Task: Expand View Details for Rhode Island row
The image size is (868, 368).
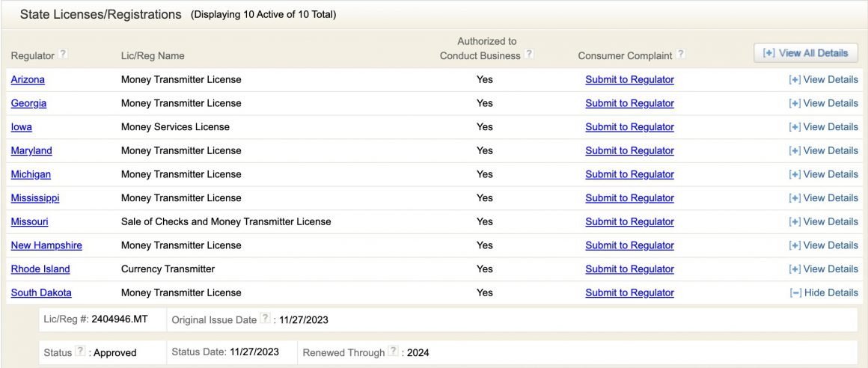Action: 823,269
